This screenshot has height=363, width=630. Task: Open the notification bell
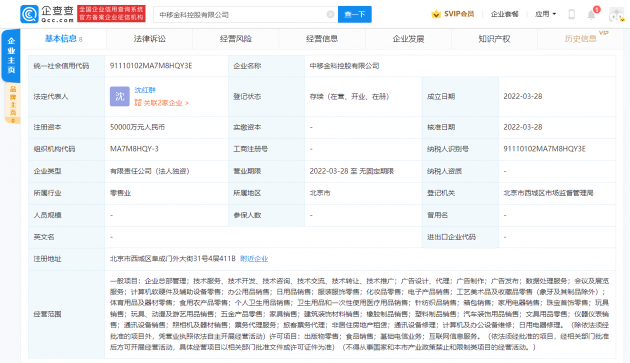[591, 14]
